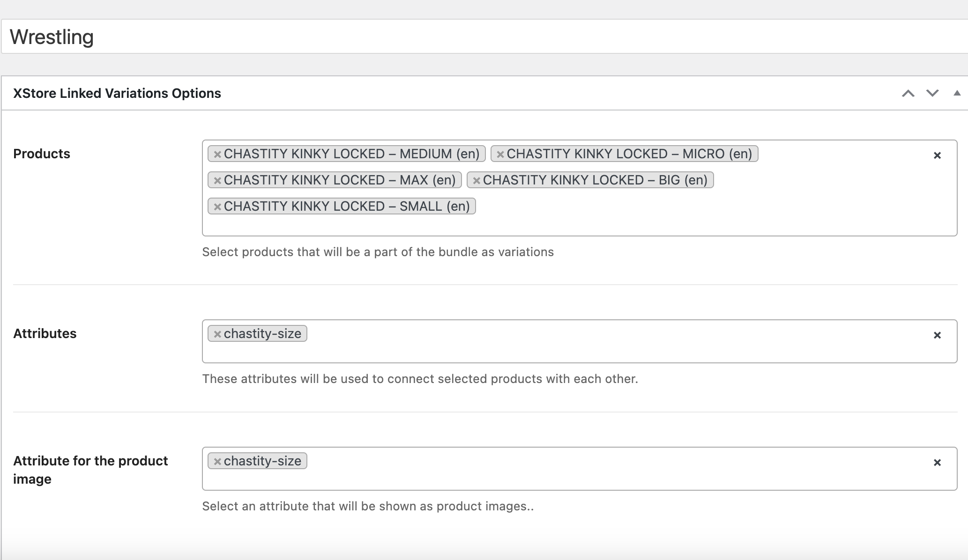Click the Products field label

[42, 154]
